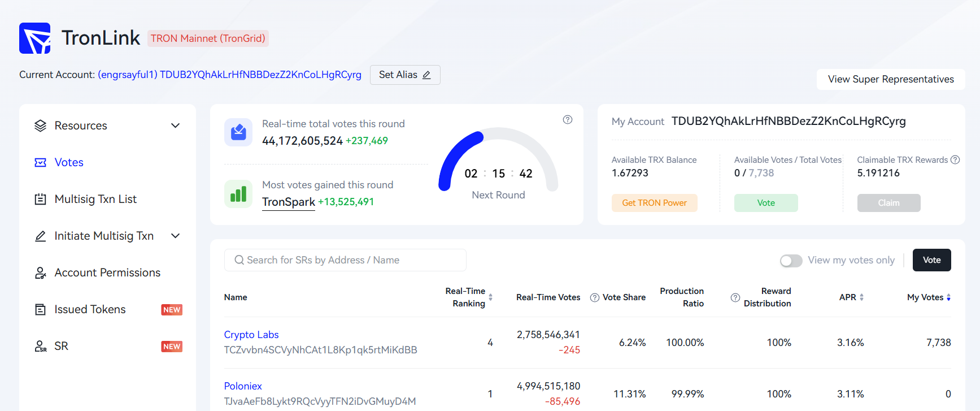Click Crypto Labs real-time votes 2,758,546,341
This screenshot has width=980, height=411.
coord(548,335)
